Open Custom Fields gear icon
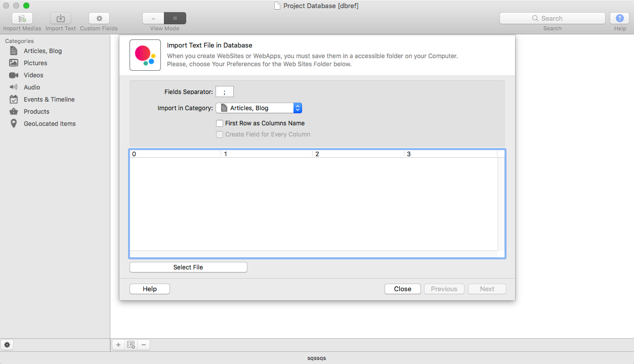The height and width of the screenshot is (364, 634). (99, 19)
